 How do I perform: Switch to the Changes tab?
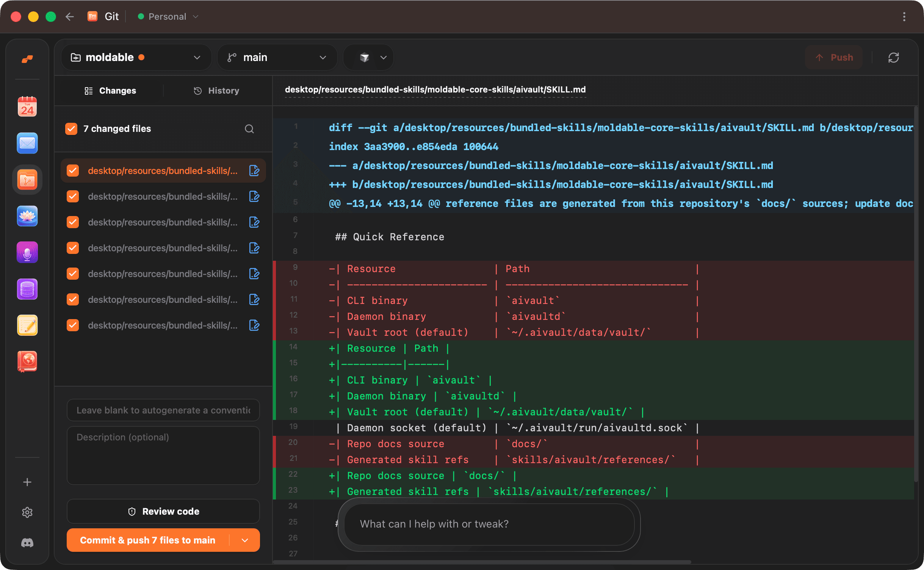(x=110, y=91)
